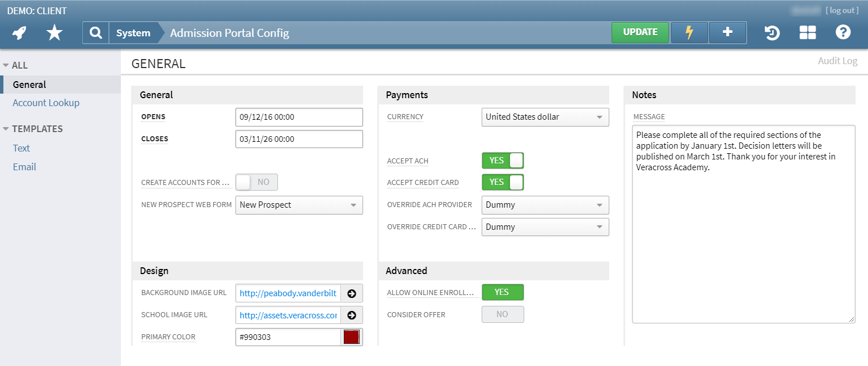The width and height of the screenshot is (868, 366).
Task: Open the Currency dropdown
Action: (x=545, y=117)
